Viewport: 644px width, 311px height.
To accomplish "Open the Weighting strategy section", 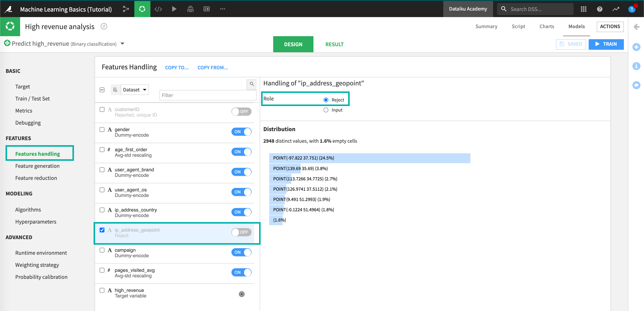I will 37,265.
